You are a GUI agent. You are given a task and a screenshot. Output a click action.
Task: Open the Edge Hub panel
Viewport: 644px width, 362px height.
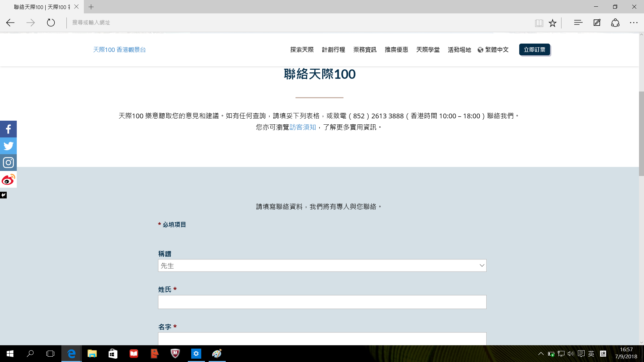[x=578, y=23]
